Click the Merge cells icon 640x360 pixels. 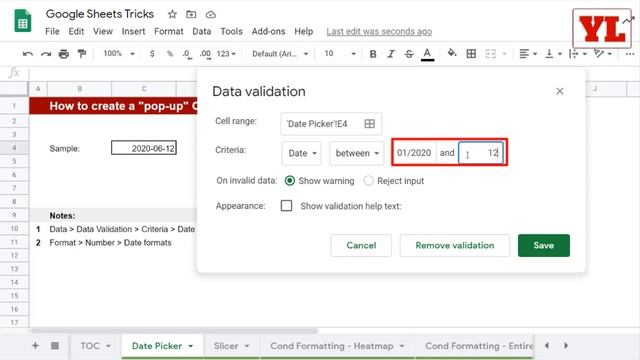tap(491, 54)
